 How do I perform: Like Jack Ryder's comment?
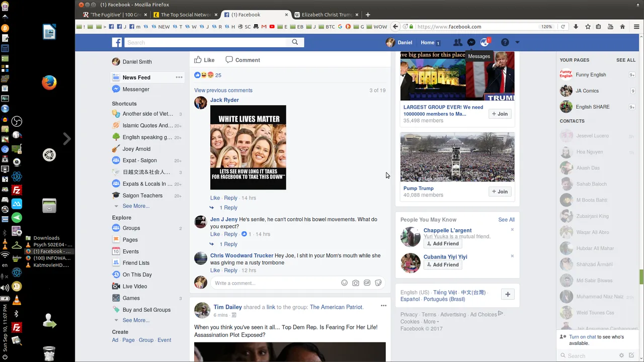pyautogui.click(x=215, y=198)
